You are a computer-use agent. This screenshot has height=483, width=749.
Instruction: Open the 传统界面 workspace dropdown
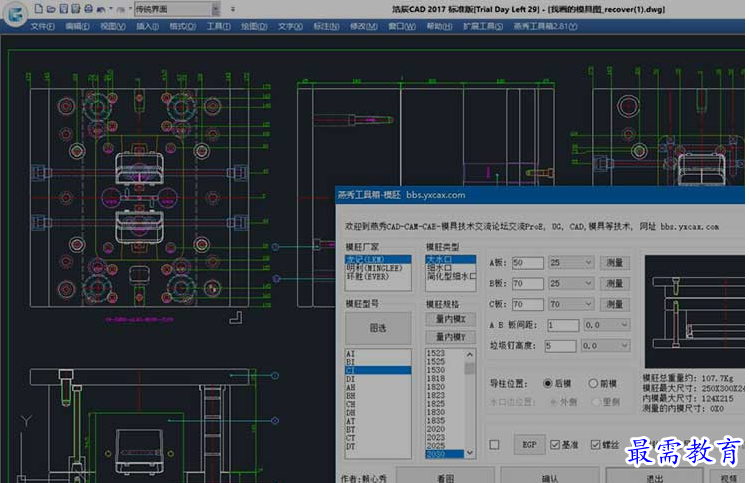tap(215, 9)
